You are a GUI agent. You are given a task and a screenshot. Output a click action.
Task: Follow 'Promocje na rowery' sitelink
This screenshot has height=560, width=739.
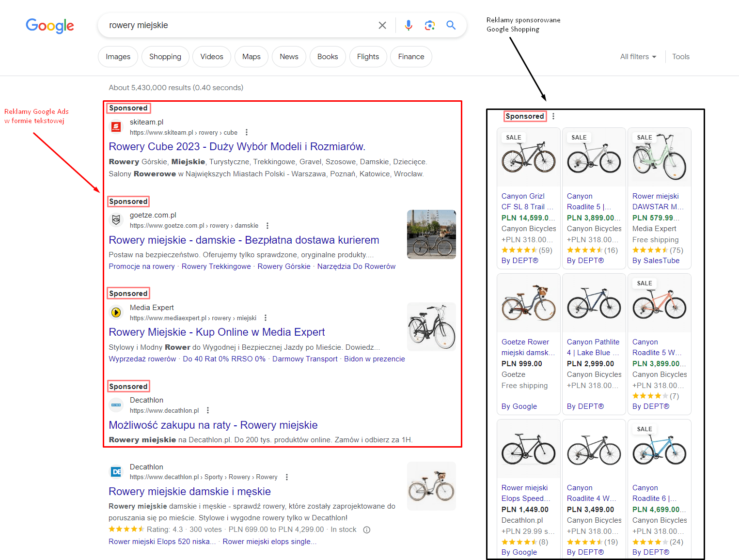(142, 266)
